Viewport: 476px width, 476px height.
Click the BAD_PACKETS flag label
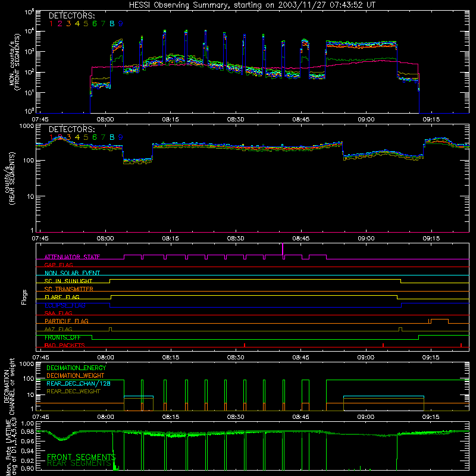tap(65, 345)
